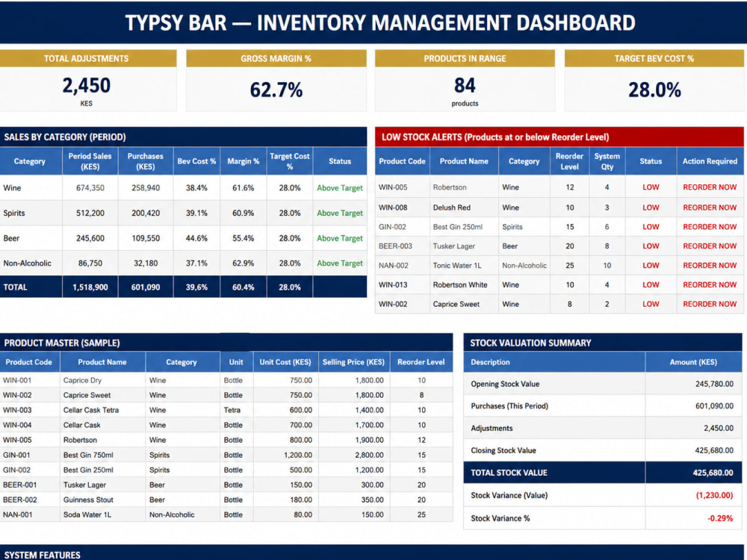Select the Wine period sales cell 674,350
The height and width of the screenshot is (560, 747).
point(90,188)
